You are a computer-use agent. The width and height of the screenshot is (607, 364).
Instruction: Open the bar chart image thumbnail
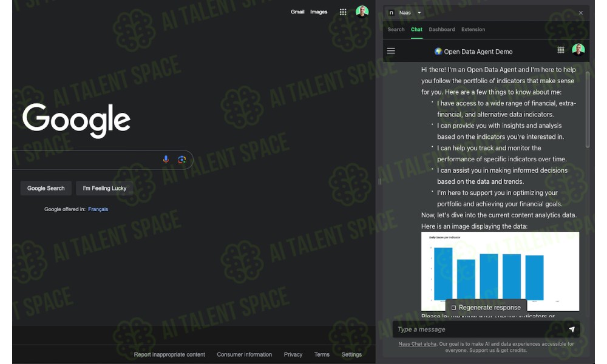tap(500, 271)
